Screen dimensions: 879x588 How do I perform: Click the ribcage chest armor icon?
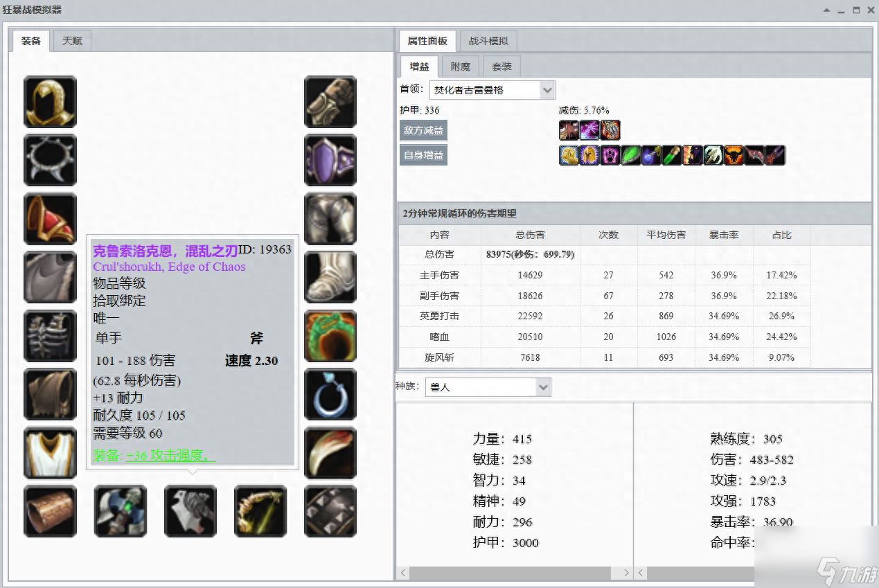tap(50, 336)
